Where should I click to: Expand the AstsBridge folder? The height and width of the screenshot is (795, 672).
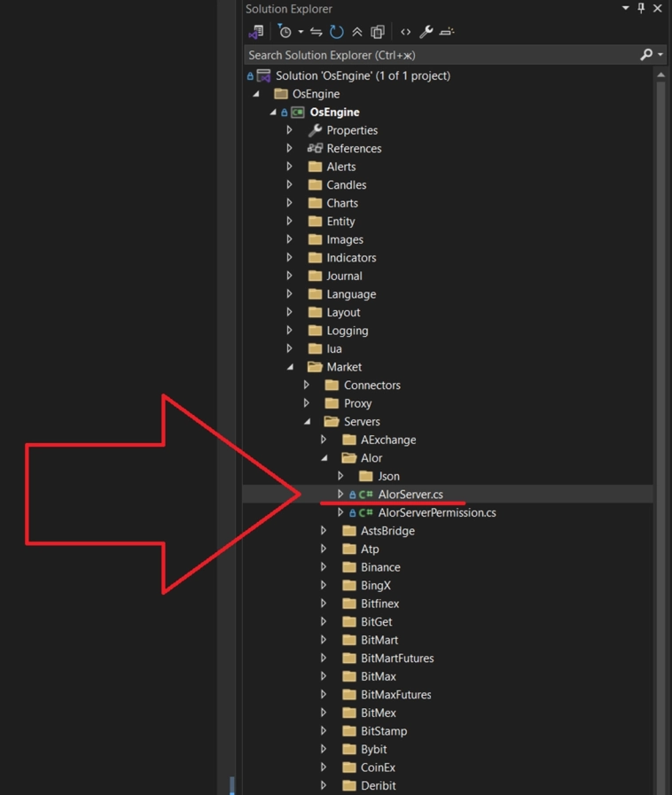(x=324, y=531)
